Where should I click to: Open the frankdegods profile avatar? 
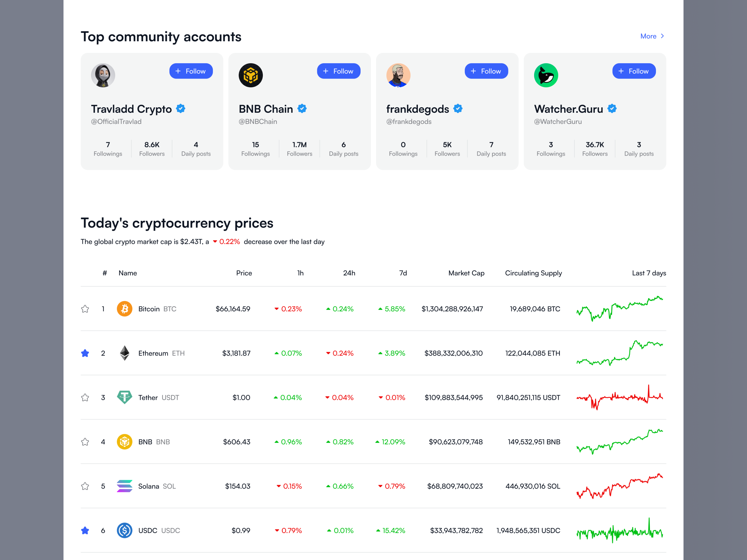[398, 75]
